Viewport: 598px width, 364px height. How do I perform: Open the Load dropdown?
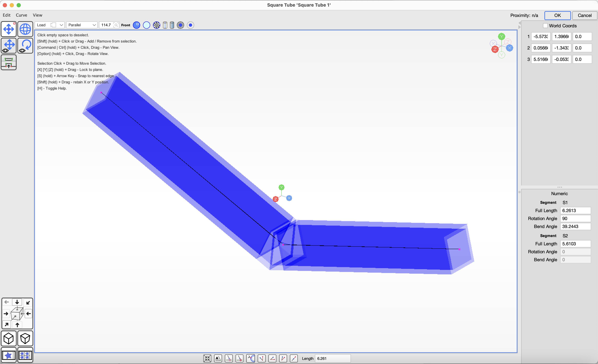tap(50, 25)
